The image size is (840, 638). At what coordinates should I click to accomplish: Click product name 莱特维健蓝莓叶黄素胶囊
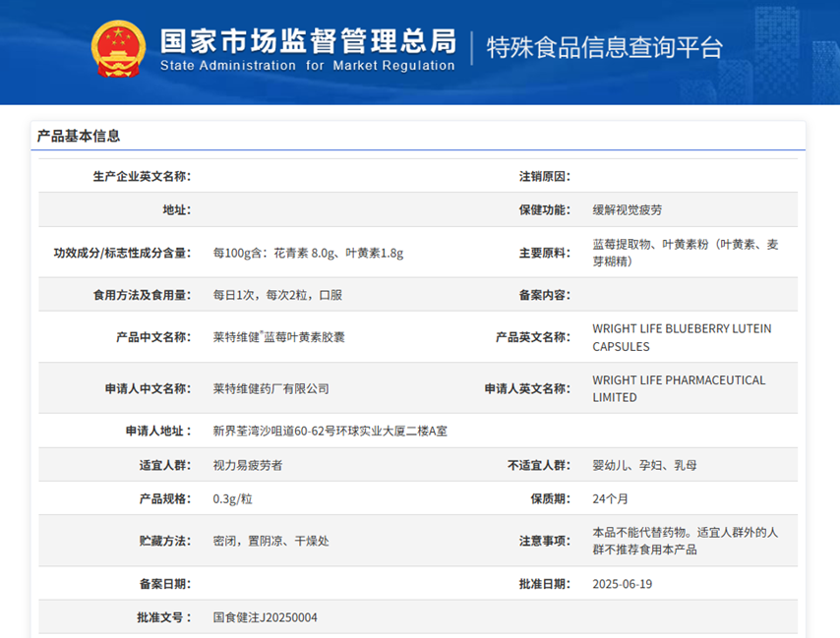[x=278, y=337]
